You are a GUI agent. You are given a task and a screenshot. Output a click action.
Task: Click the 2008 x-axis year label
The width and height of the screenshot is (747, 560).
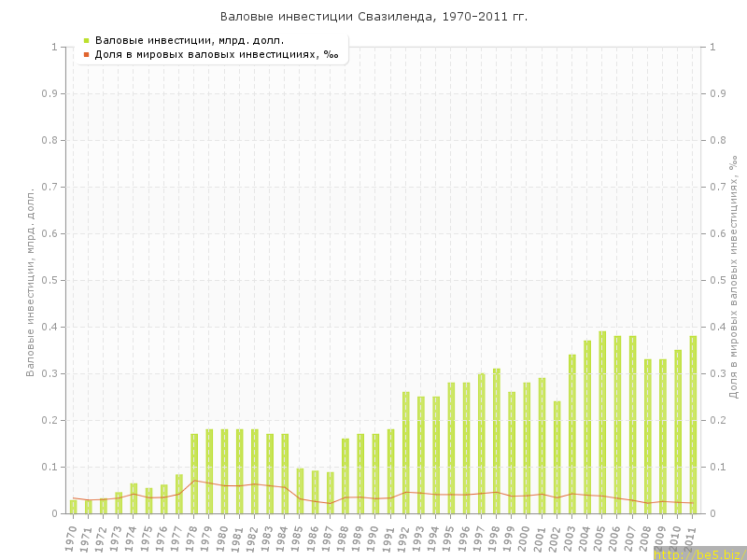[x=645, y=538]
